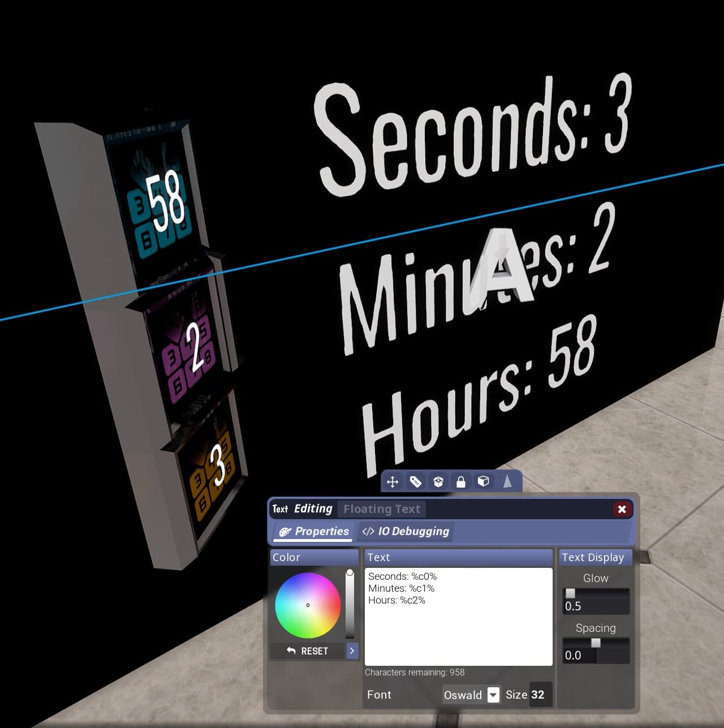Toggle the padlock lock icon
Viewport: 724px width, 728px height.
460,482
